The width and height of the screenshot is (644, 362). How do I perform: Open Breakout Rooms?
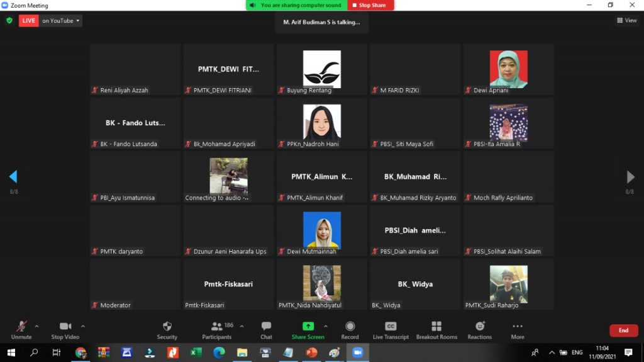pos(436,327)
